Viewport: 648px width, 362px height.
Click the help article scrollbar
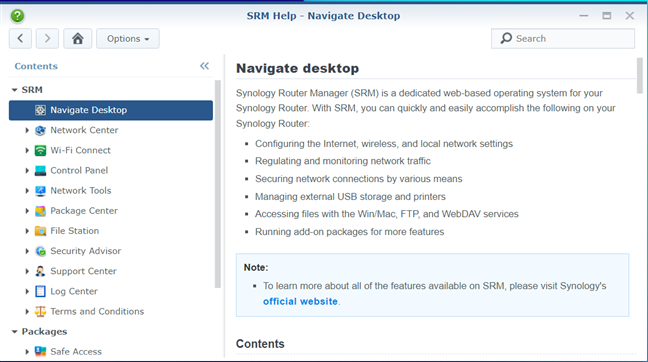pos(640,76)
